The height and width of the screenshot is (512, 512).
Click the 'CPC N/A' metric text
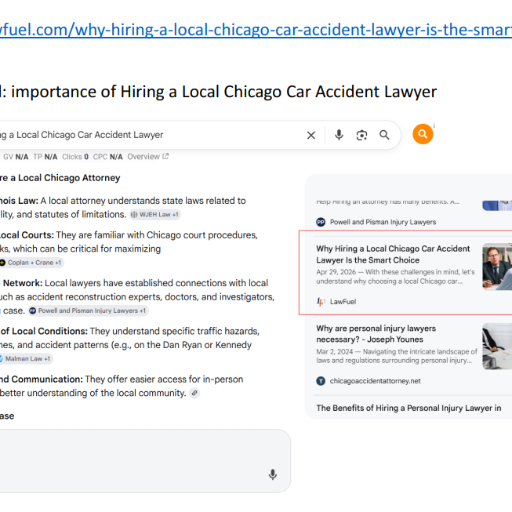tap(108, 157)
